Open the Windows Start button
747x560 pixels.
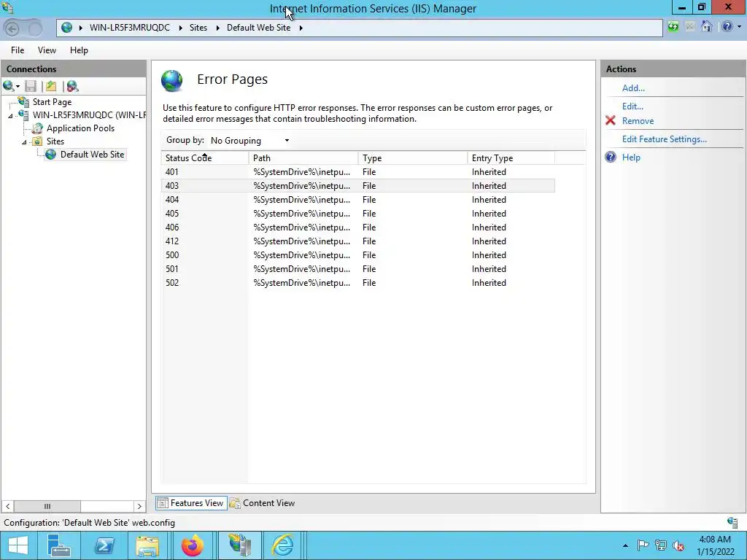pyautogui.click(x=18, y=545)
